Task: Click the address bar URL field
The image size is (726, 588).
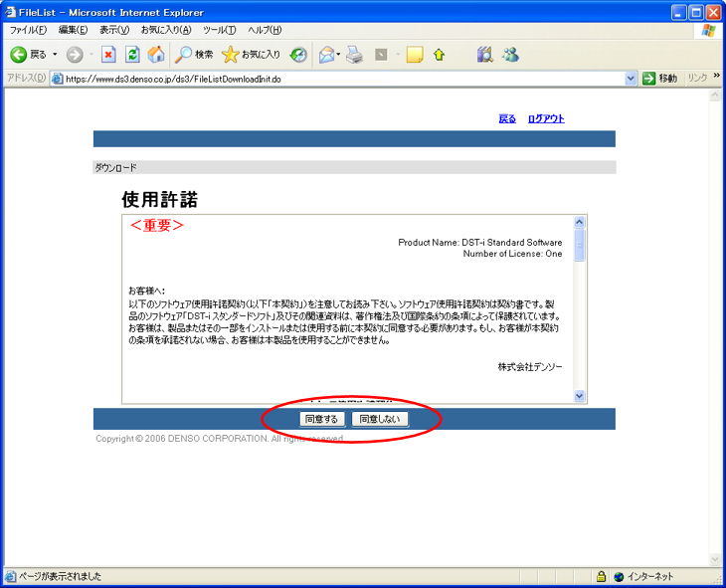Action: point(344,79)
